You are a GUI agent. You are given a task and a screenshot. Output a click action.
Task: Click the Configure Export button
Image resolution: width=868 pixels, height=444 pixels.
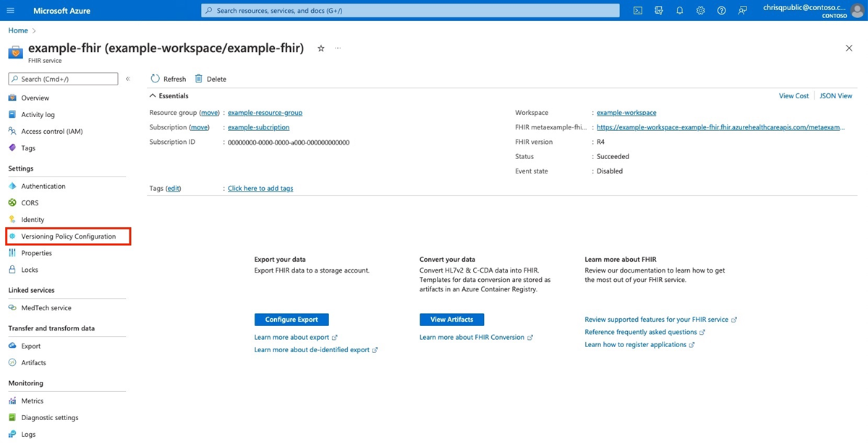(x=292, y=320)
